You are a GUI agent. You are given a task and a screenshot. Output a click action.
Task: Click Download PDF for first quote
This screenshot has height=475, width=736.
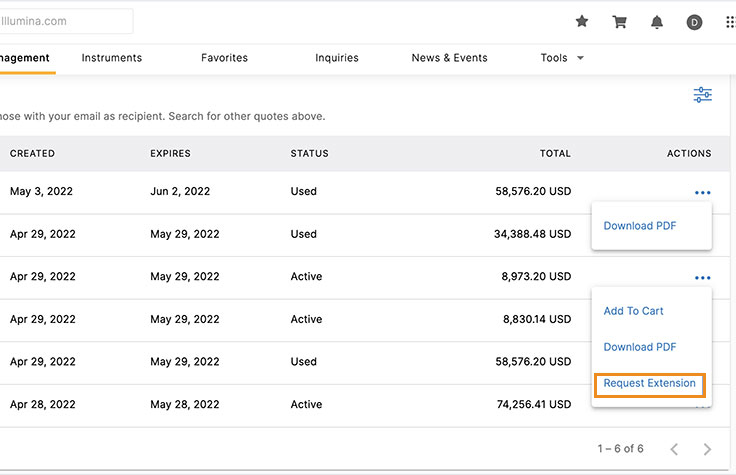click(x=640, y=226)
